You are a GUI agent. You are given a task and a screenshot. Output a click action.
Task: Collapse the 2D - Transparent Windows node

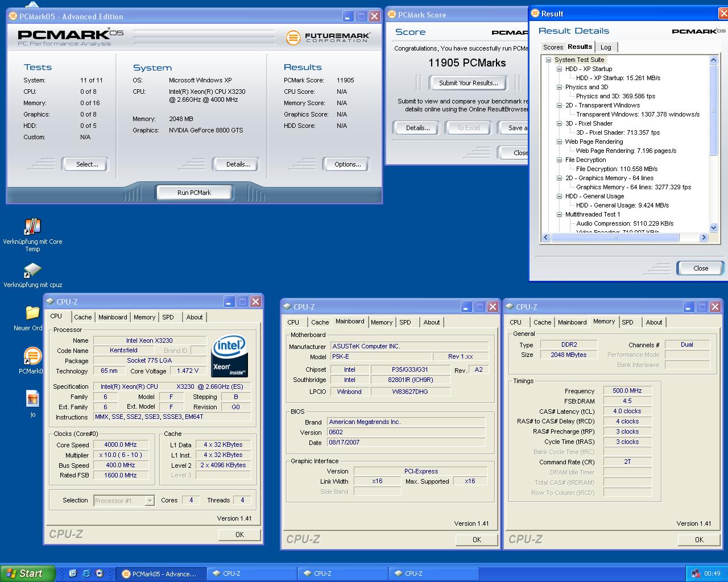tap(559, 105)
